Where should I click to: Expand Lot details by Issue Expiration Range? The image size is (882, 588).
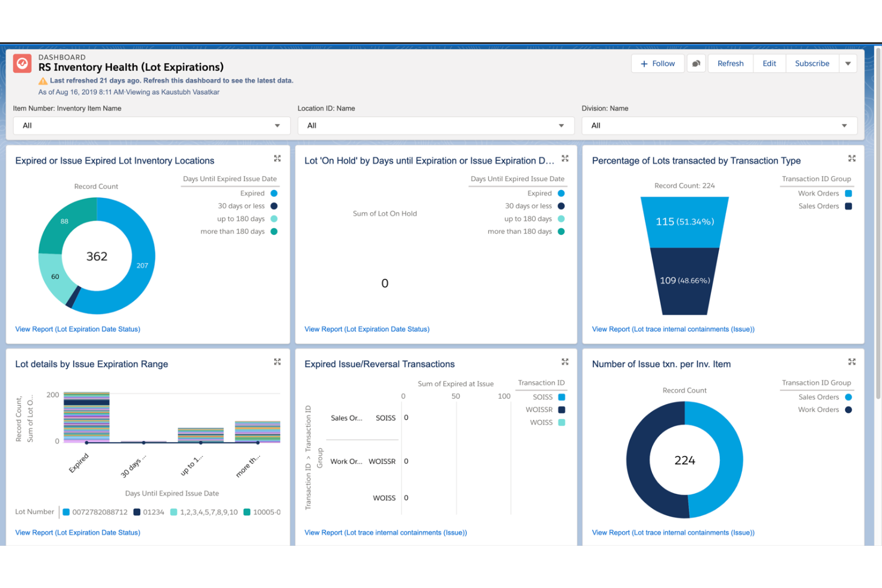pyautogui.click(x=277, y=362)
